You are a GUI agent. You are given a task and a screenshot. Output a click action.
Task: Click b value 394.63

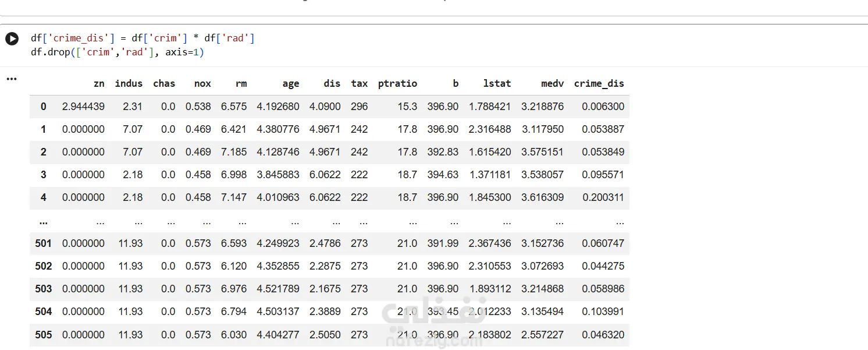pos(443,175)
